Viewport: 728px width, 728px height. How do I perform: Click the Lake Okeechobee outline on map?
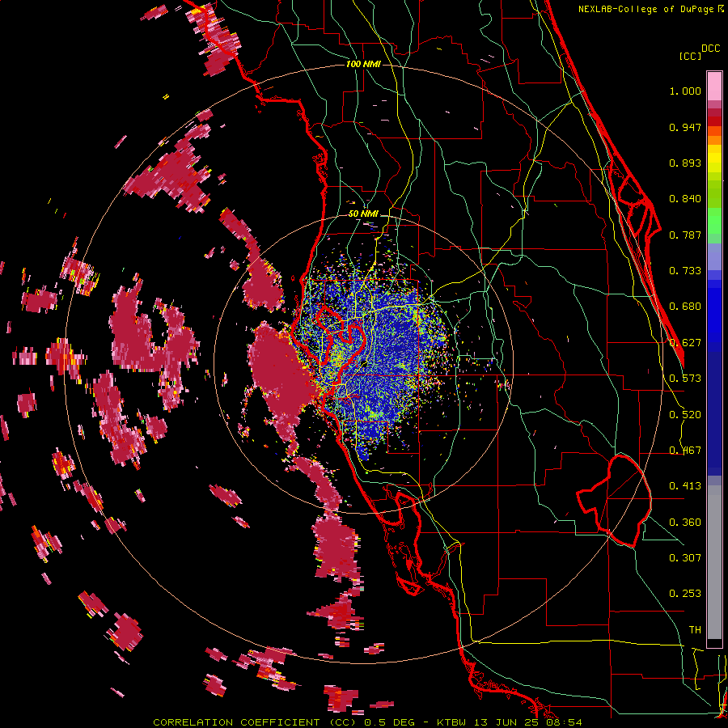(616, 501)
